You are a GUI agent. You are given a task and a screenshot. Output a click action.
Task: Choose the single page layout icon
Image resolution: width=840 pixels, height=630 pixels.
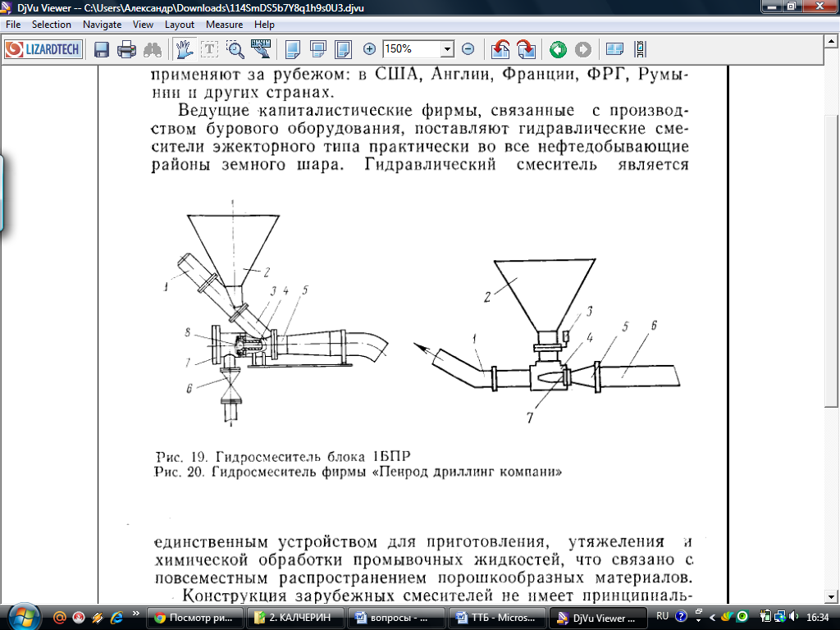click(x=293, y=50)
